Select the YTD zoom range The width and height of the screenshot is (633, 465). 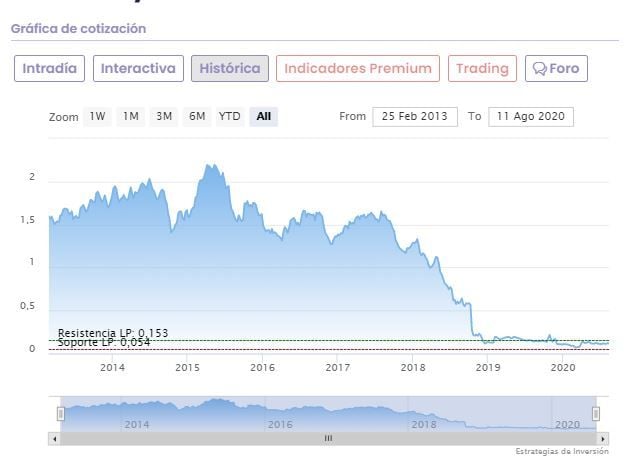[x=230, y=116]
